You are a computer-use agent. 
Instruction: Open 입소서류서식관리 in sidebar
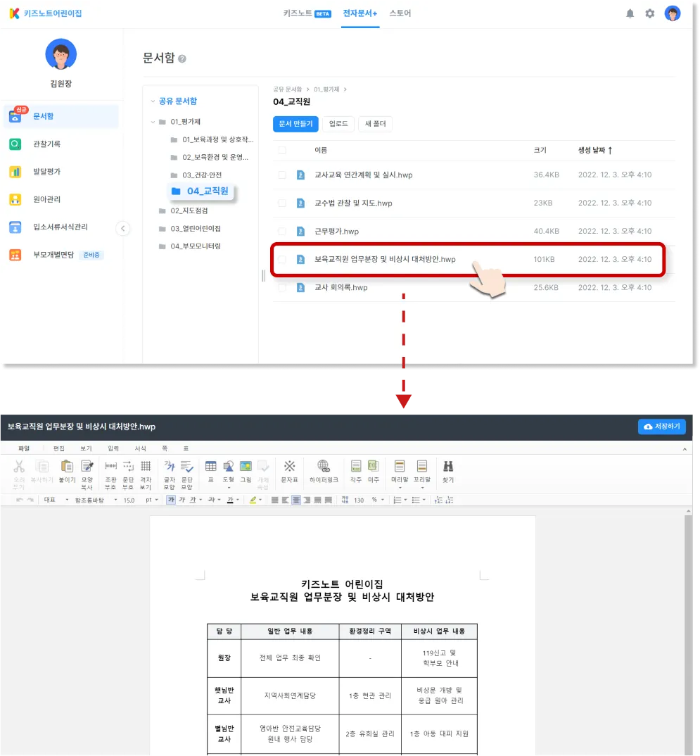click(x=61, y=227)
